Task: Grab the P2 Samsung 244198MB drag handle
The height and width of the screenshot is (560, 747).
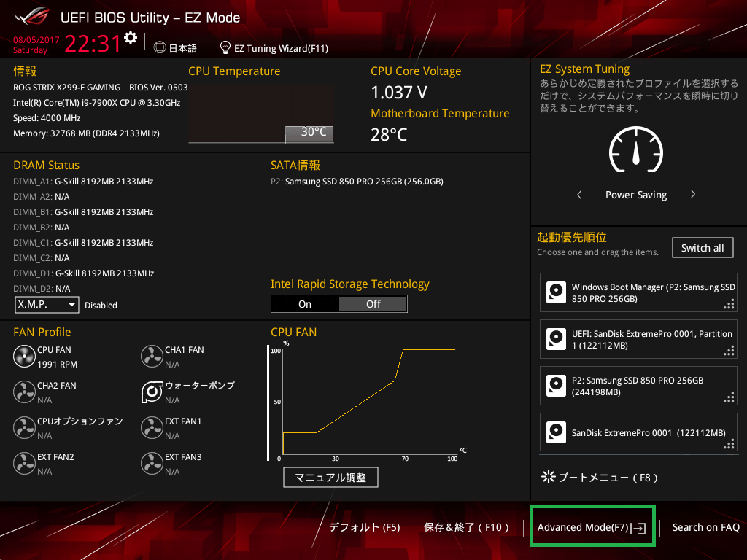Action: (x=729, y=397)
